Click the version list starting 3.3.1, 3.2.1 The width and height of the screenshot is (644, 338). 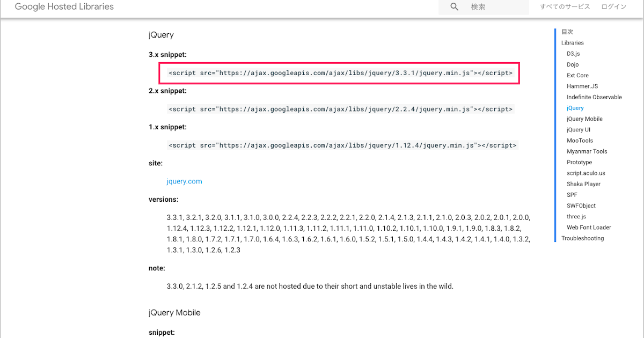coord(349,234)
